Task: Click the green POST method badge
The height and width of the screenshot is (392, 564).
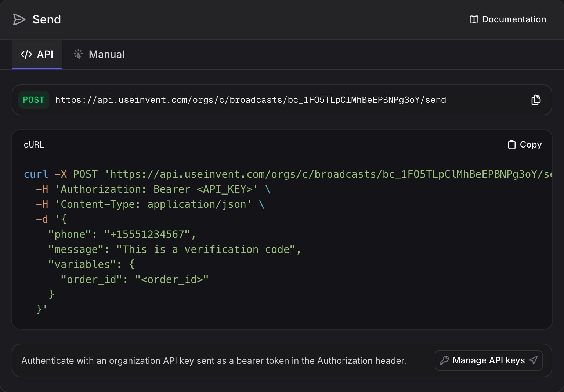Action: tap(33, 100)
